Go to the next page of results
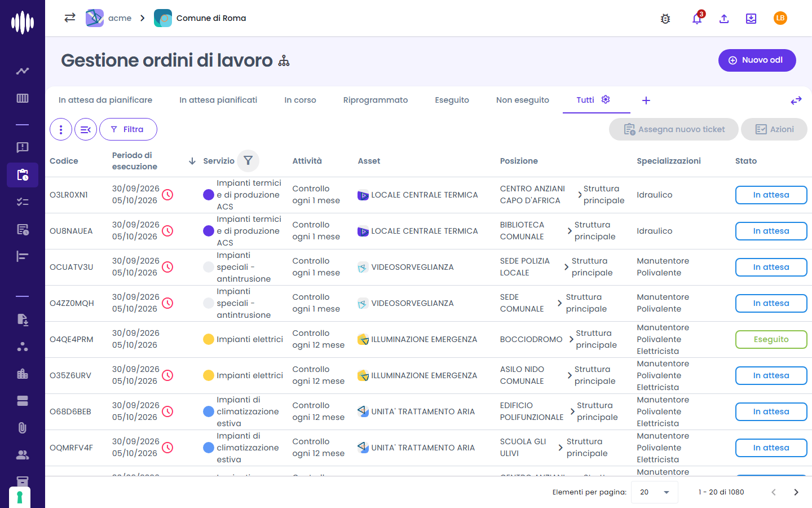The image size is (812, 508). 796,492
